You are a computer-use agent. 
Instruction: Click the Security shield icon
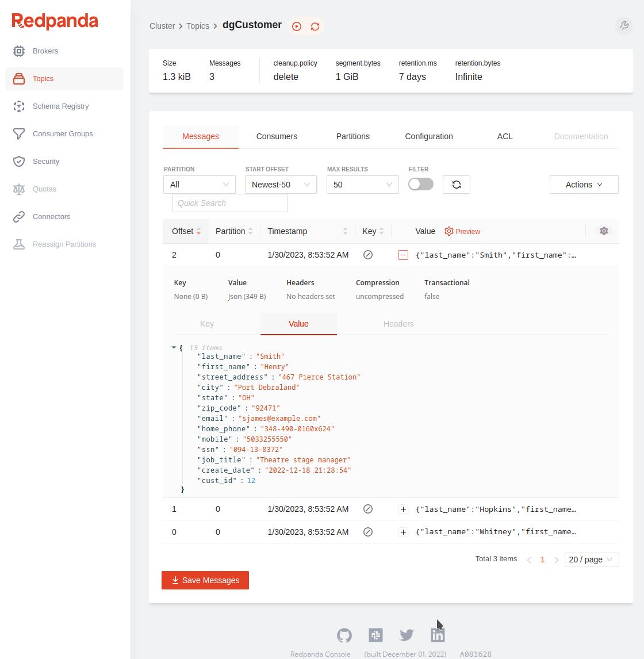(x=19, y=162)
